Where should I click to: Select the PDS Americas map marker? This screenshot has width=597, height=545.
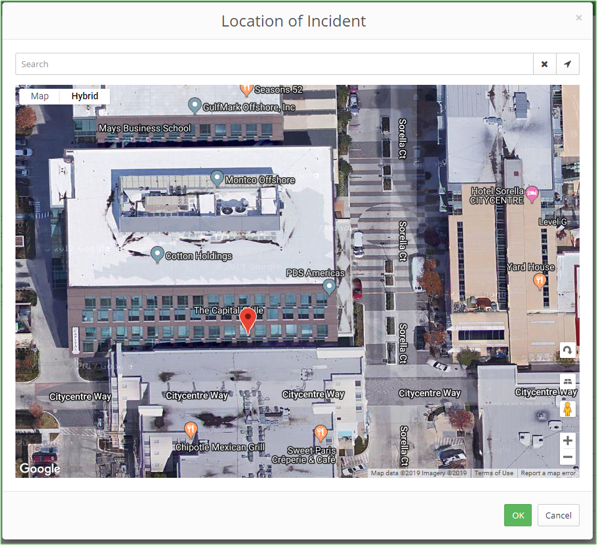(329, 287)
